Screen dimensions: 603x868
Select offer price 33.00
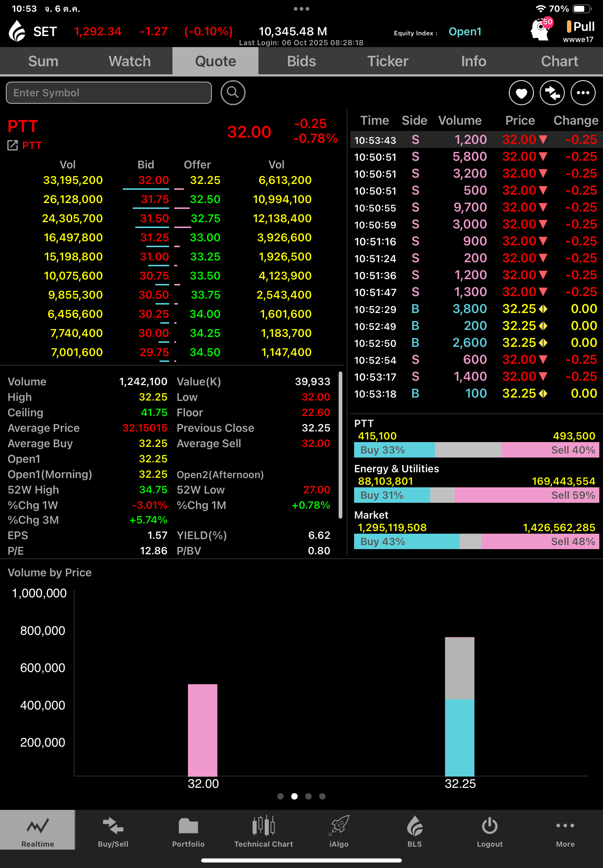tap(205, 237)
